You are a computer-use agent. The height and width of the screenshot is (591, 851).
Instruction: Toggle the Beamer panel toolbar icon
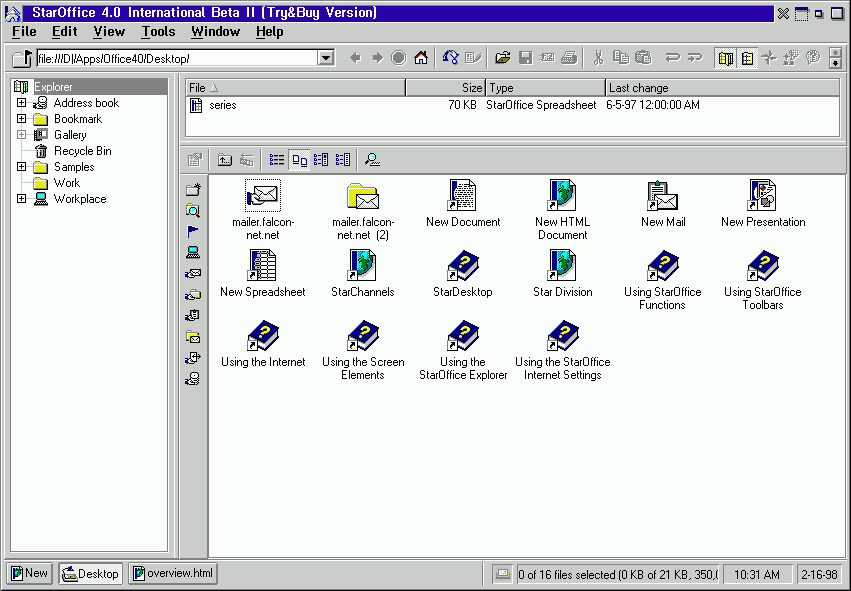747,58
